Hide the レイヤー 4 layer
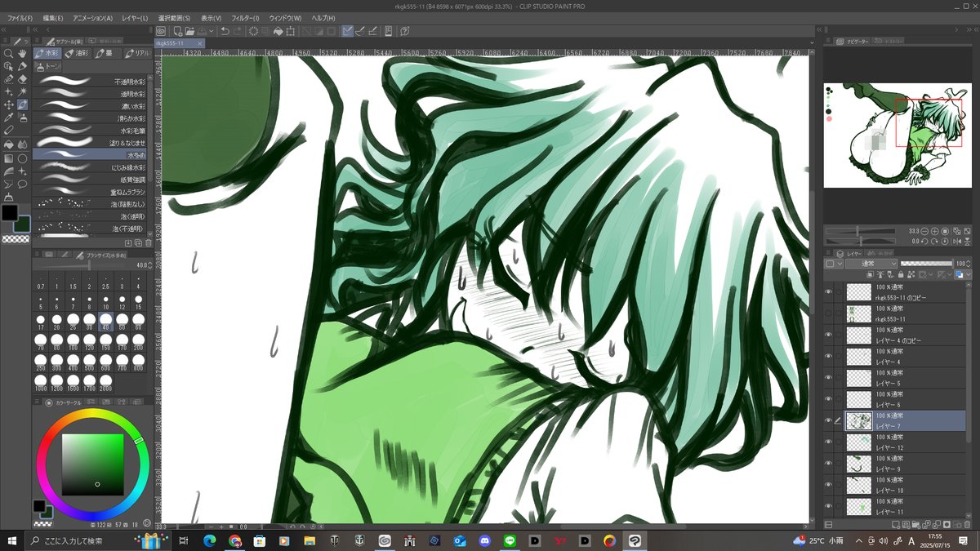Screen dimensions: 980x551 (x=827, y=355)
